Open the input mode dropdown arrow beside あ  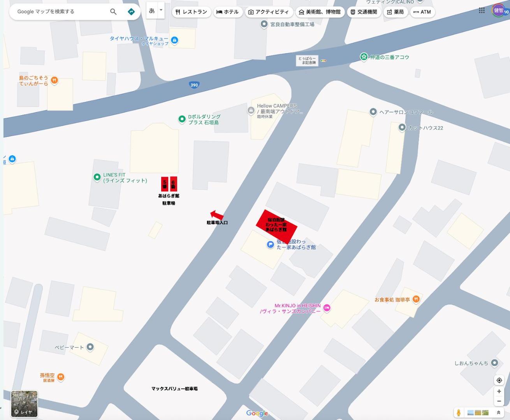pos(161,10)
